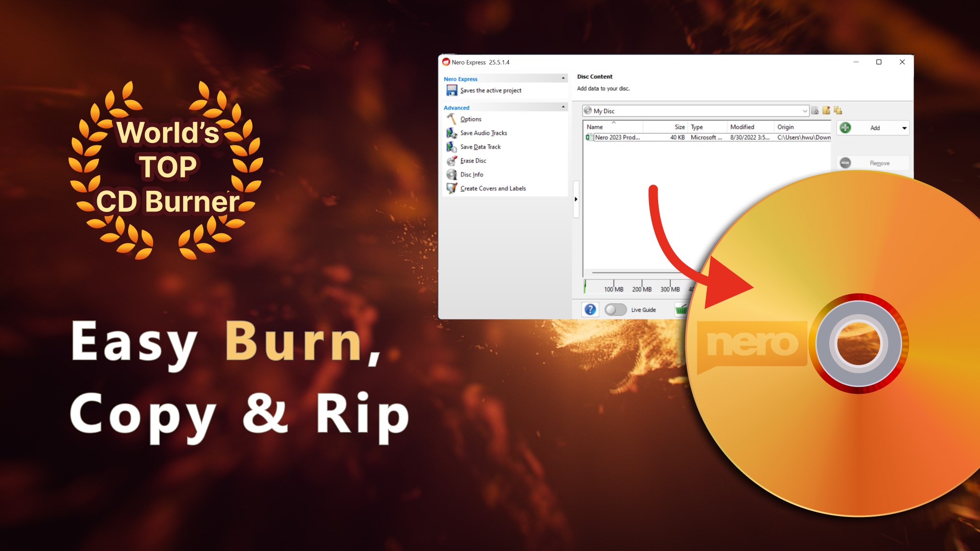
Task: Click the Create Covers and Labels icon
Action: [x=451, y=188]
